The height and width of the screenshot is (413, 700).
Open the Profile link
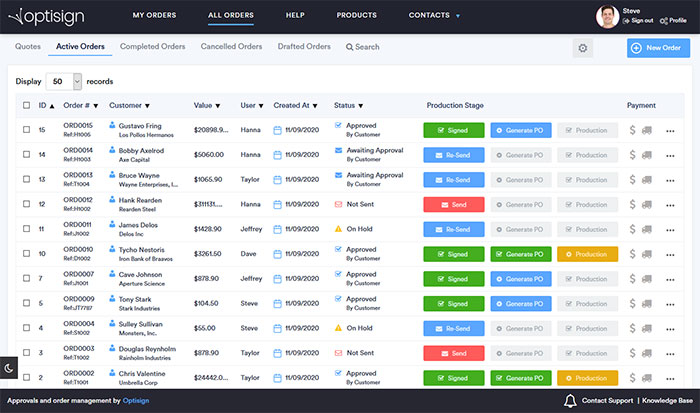pos(673,21)
